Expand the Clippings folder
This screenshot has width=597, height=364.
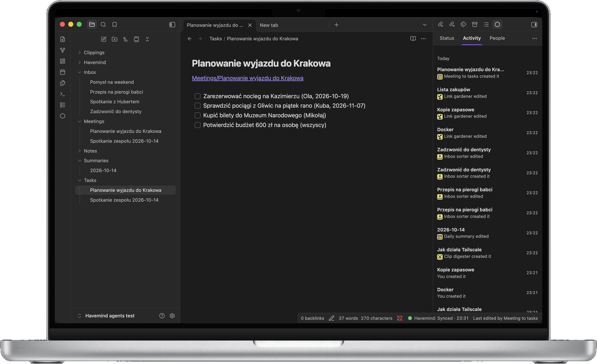(79, 53)
